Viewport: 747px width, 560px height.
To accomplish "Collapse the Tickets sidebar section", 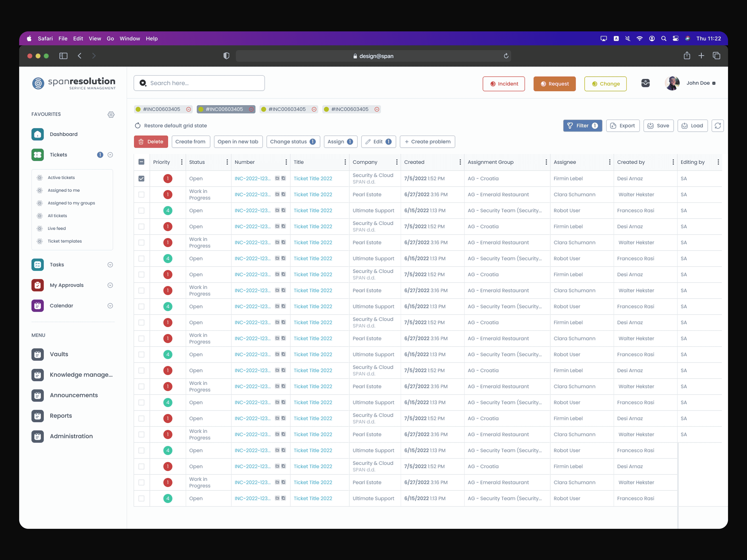I will pos(110,155).
